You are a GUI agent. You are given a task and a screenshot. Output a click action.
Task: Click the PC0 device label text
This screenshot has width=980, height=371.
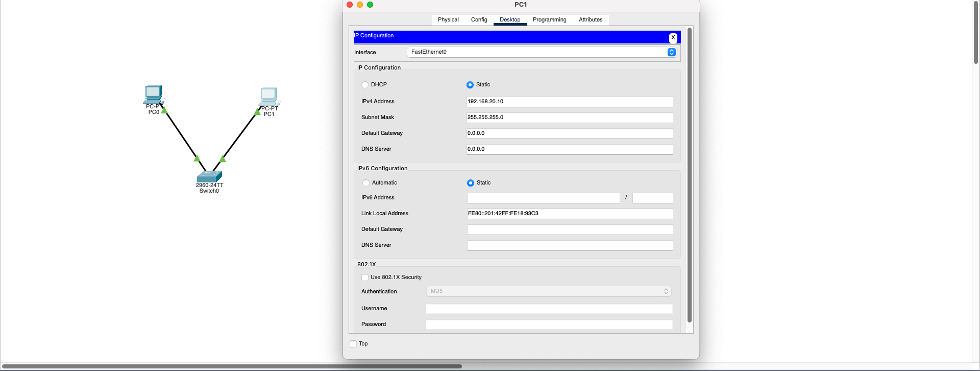tap(154, 112)
